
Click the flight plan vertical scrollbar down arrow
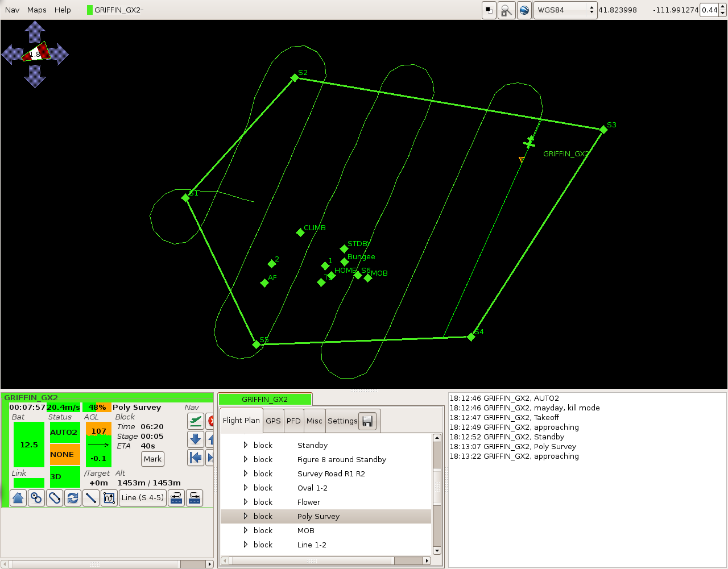pyautogui.click(x=437, y=550)
